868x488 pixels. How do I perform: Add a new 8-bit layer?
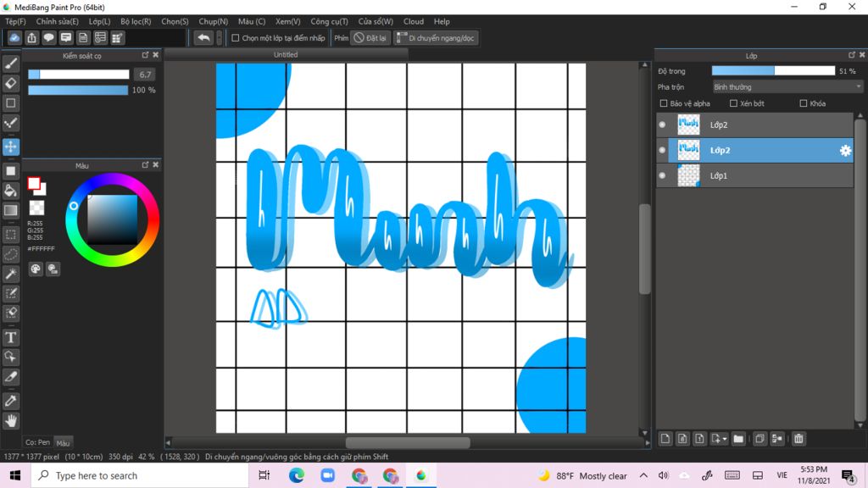click(682, 439)
